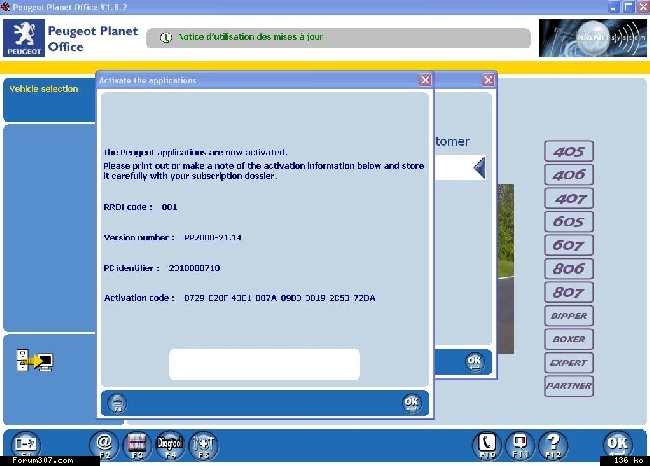650x466 pixels.
Task: Open the F5 tools icon
Action: click(x=203, y=446)
